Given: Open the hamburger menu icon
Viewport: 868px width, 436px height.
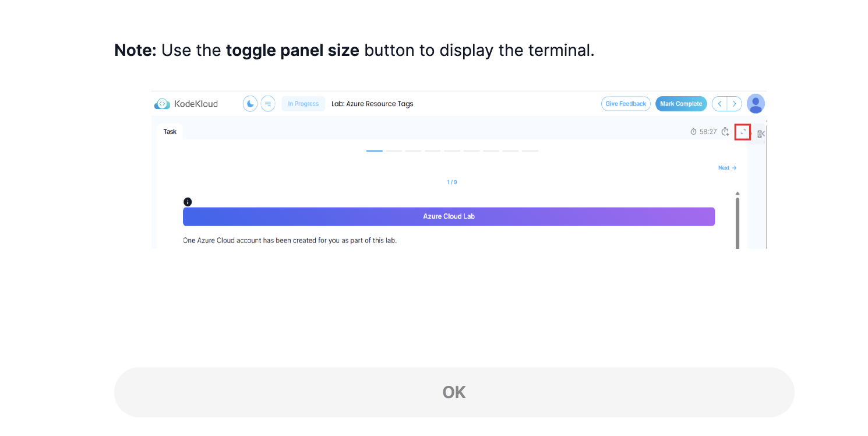Looking at the screenshot, I should click(268, 104).
